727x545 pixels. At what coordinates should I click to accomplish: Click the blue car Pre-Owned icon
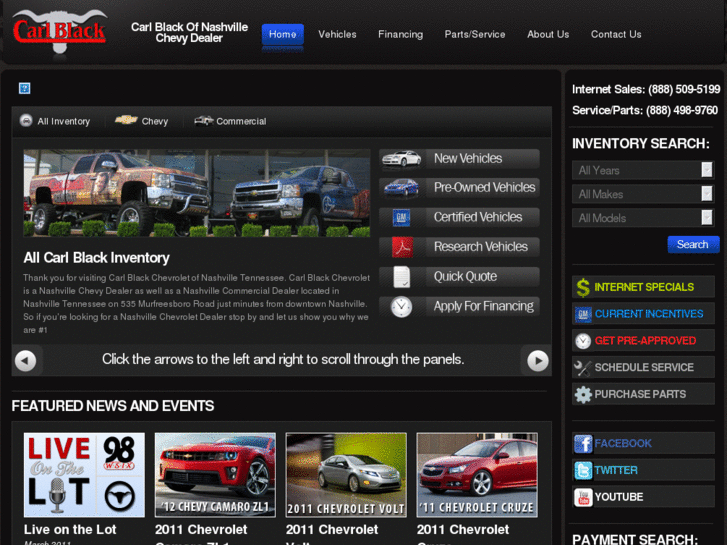point(401,188)
